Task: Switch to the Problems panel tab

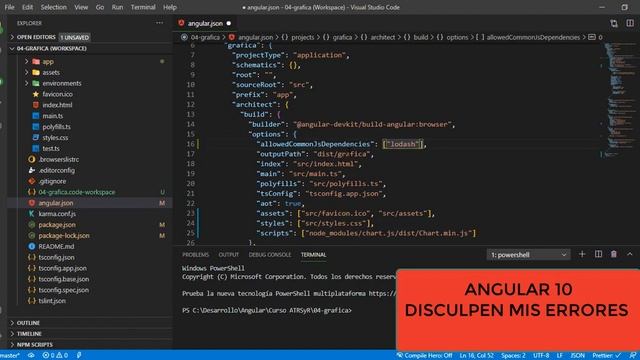Action: pos(196,254)
